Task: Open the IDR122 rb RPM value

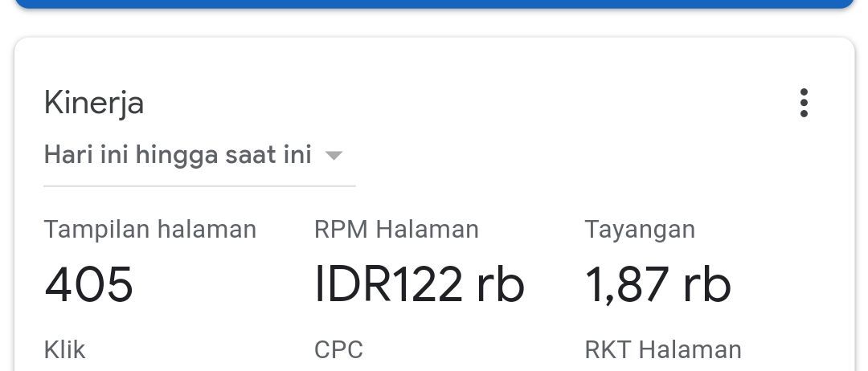Action: coord(419,284)
